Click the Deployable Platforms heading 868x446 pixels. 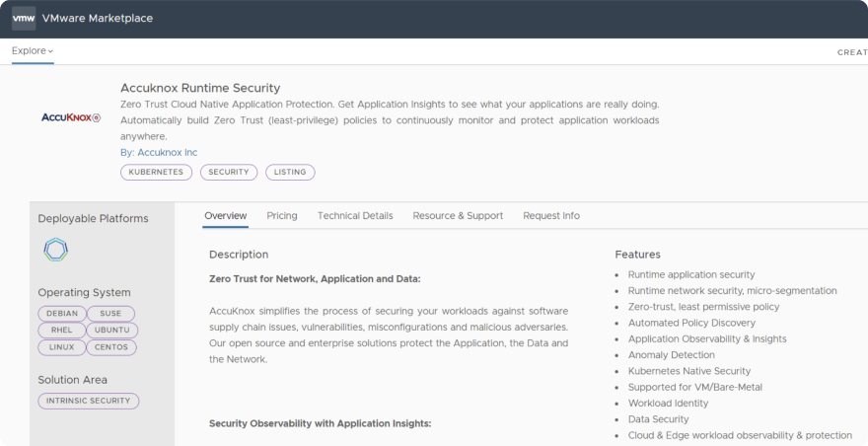[93, 219]
